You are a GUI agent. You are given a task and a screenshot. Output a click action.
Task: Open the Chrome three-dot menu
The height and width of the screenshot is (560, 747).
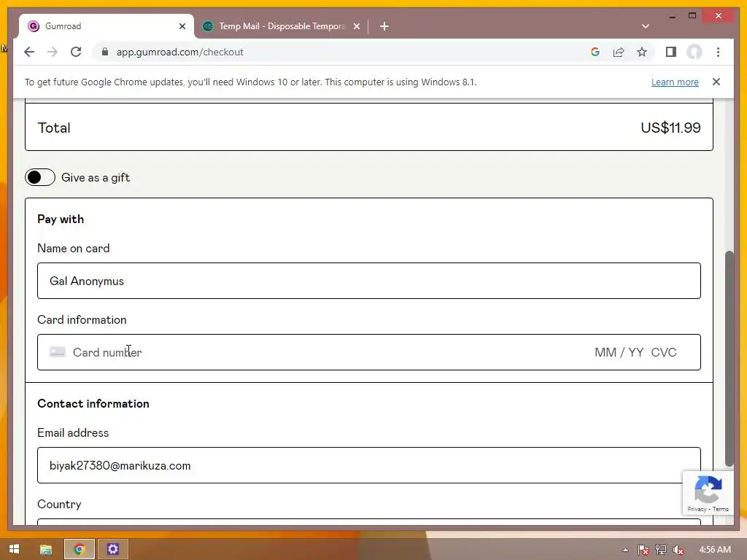pos(718,52)
